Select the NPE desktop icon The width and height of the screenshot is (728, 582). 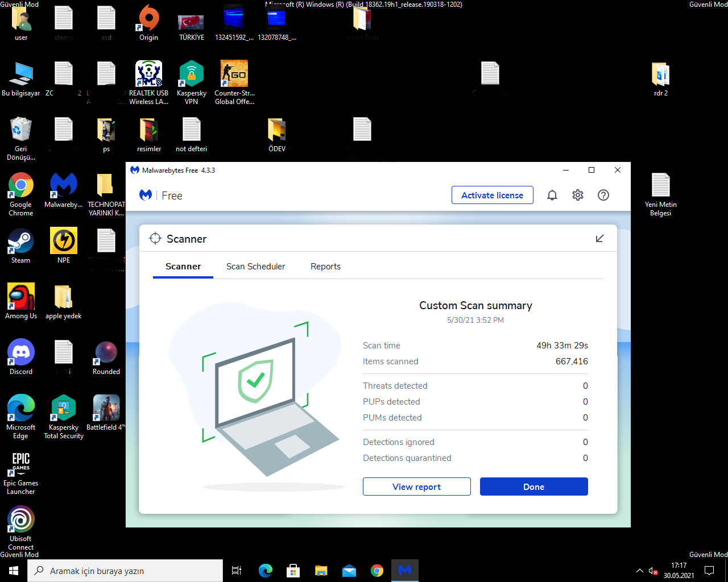coord(64,246)
